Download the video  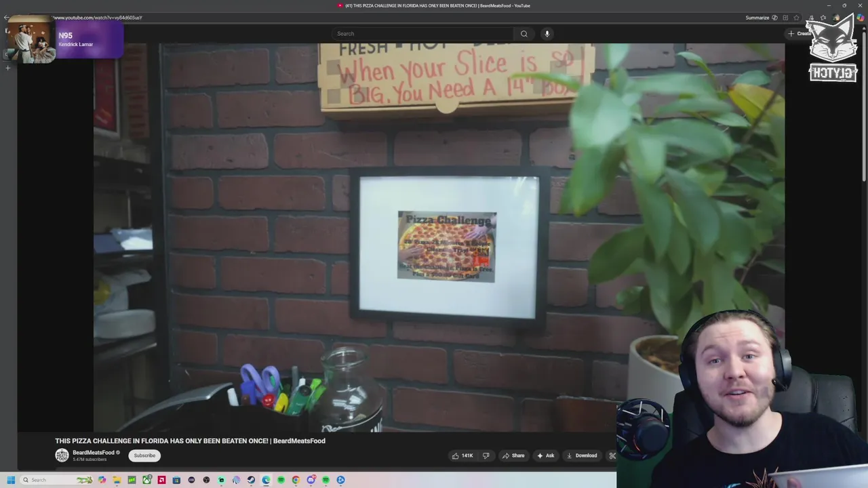582,455
